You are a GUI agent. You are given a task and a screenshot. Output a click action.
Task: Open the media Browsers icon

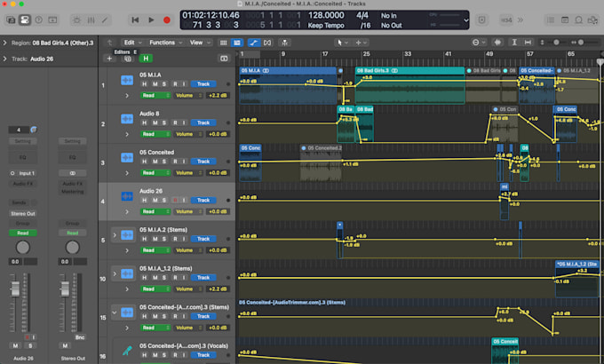click(592, 20)
